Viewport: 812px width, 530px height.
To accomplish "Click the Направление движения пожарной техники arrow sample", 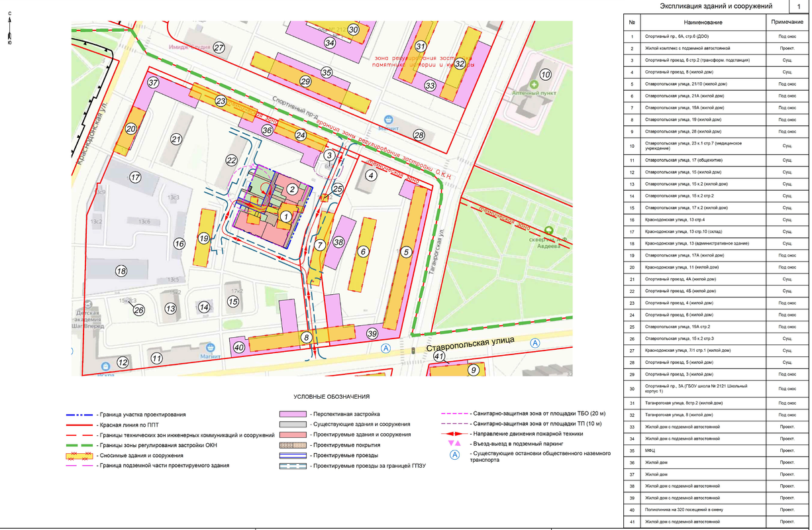I will click(x=454, y=433).
